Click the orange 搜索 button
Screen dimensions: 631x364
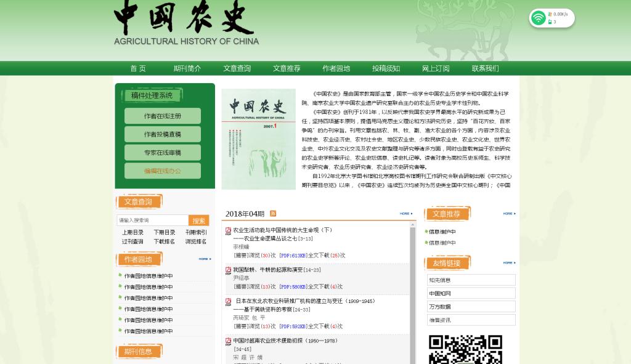[x=199, y=220]
